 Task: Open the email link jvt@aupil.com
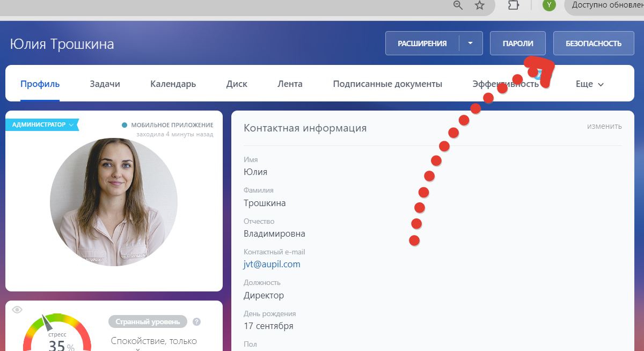pyautogui.click(x=272, y=264)
